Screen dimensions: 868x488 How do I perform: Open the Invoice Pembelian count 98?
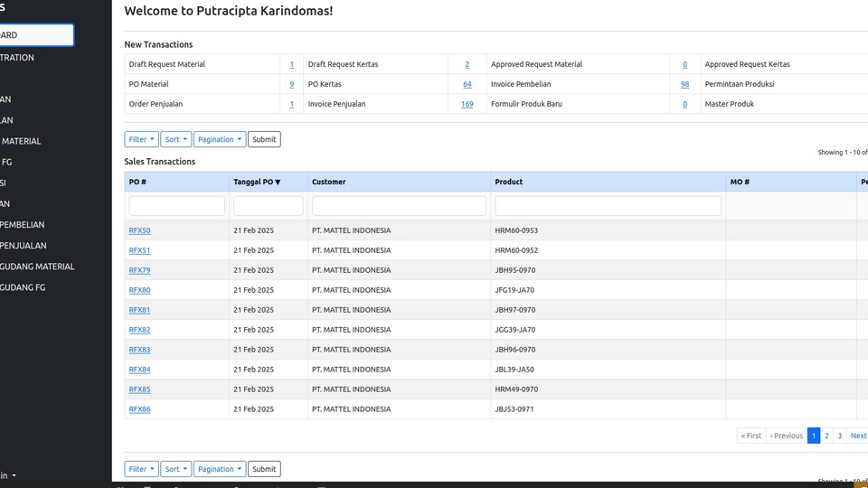684,84
